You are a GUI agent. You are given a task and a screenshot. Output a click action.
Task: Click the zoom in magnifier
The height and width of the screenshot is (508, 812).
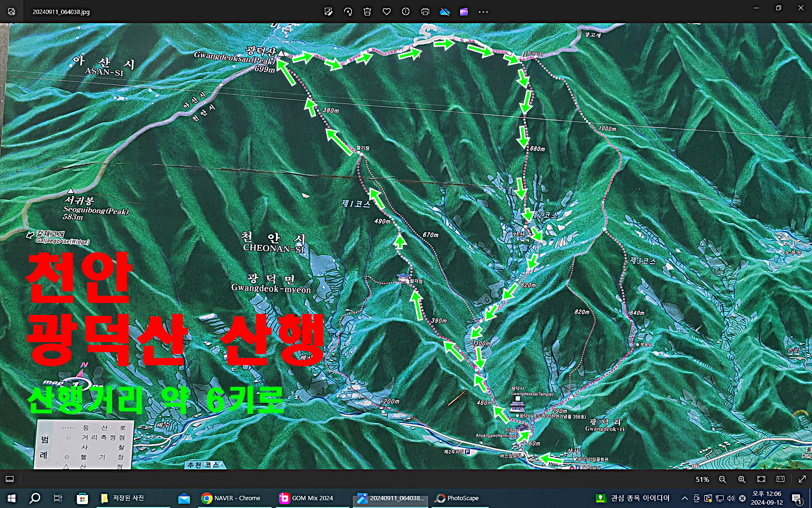(742, 479)
